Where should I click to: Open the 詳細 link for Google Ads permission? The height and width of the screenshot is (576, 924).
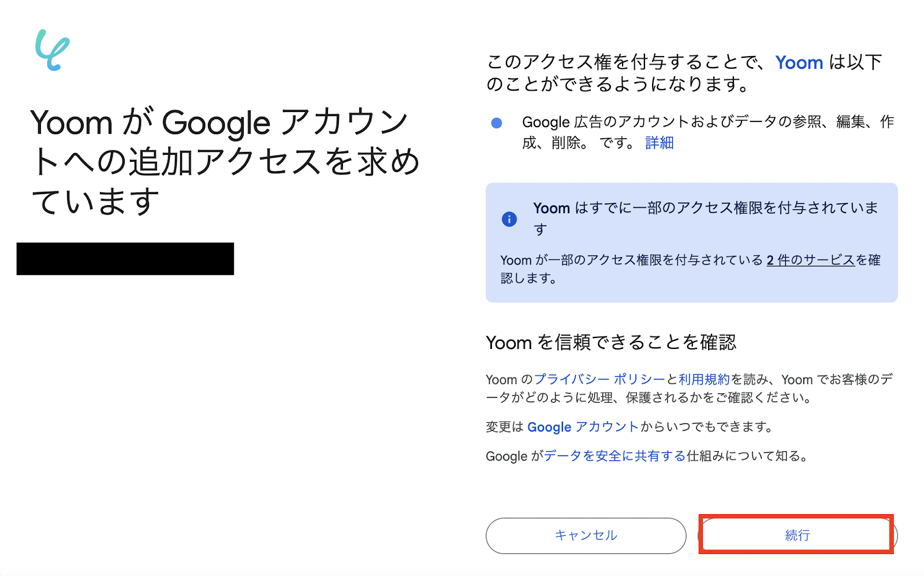[659, 143]
